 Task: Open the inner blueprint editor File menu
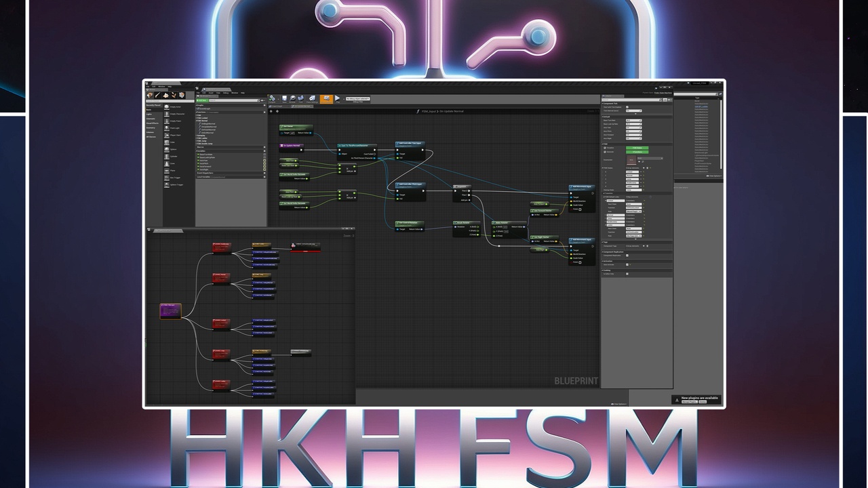coord(198,93)
